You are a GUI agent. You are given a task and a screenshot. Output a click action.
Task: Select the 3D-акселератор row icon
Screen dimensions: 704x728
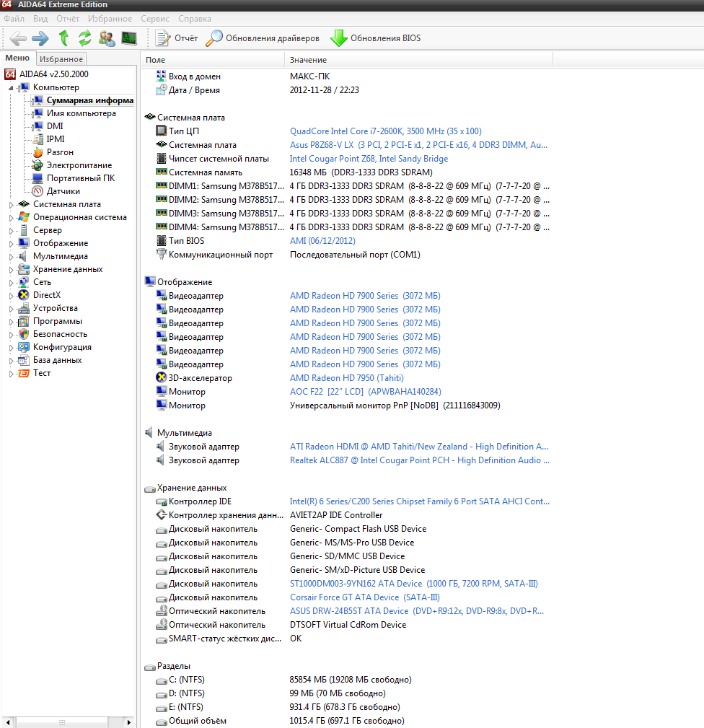point(161,377)
